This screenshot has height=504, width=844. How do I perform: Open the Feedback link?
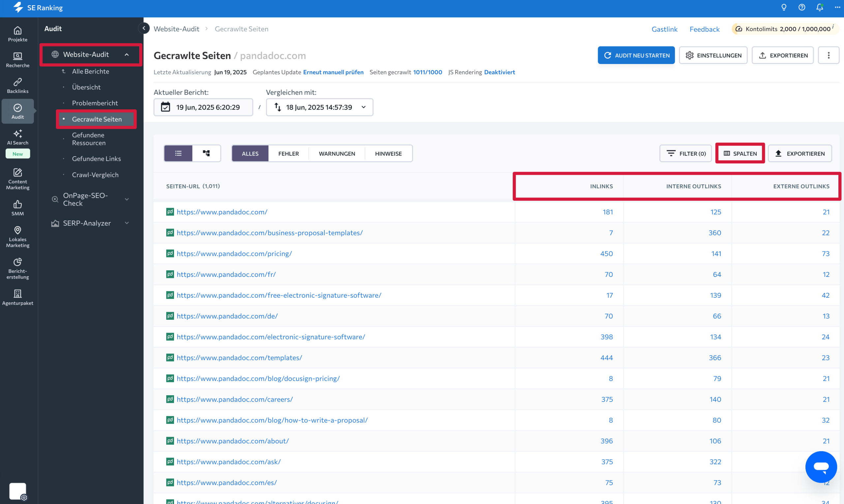(705, 29)
